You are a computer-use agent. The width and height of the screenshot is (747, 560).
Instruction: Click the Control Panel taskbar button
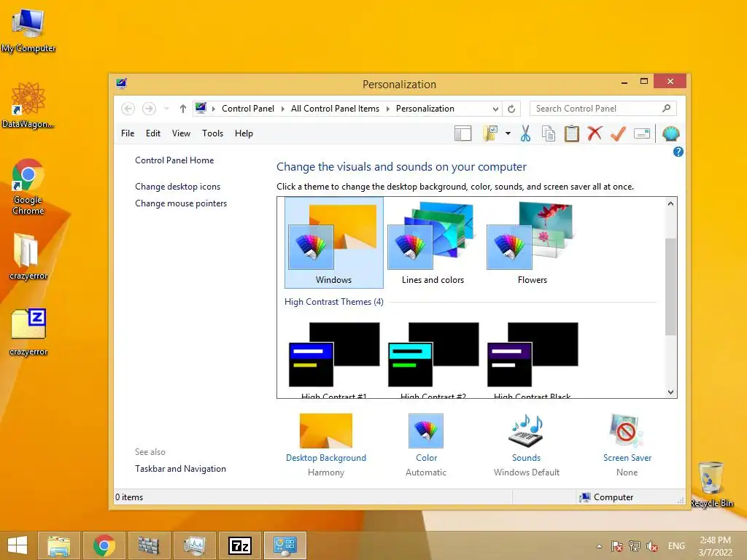pos(285,545)
